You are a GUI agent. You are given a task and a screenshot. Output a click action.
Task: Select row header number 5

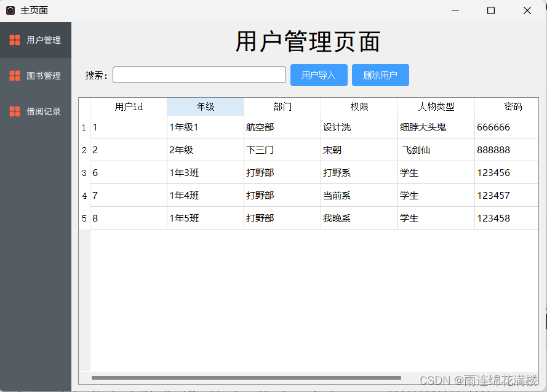coord(84,218)
